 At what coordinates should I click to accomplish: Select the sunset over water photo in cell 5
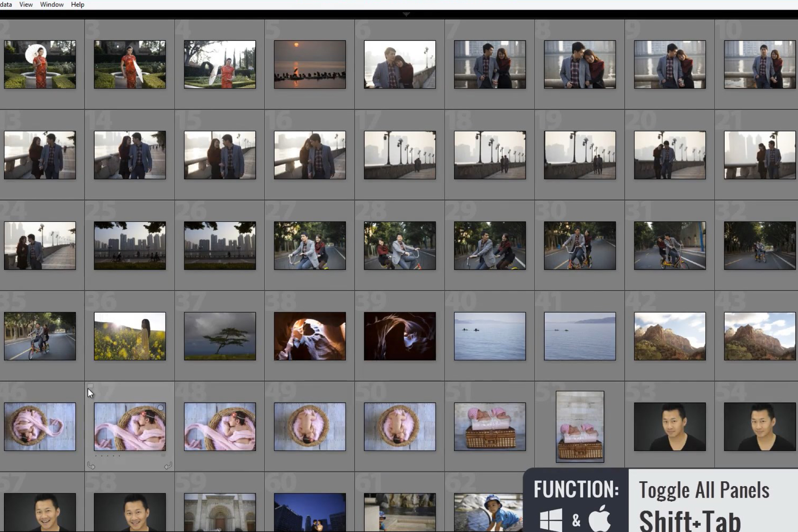click(x=310, y=64)
